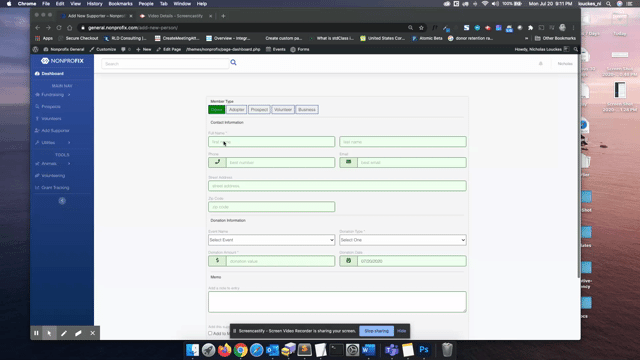Open Forms in admin bar
Viewport: 640px width, 360px height.
click(x=300, y=49)
